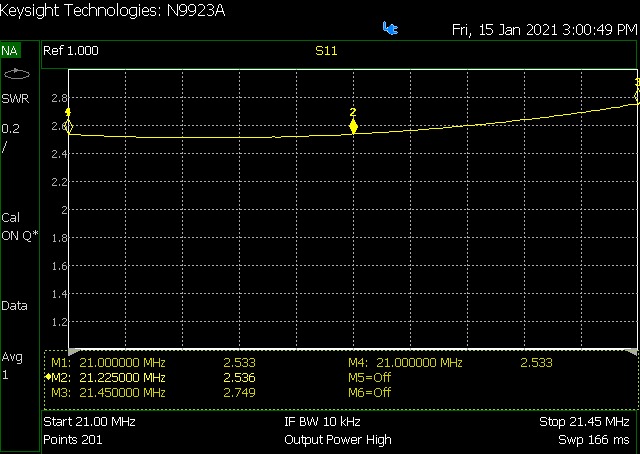The height and width of the screenshot is (454, 640).
Task: Click the SWR format label
Action: [x=15, y=98]
